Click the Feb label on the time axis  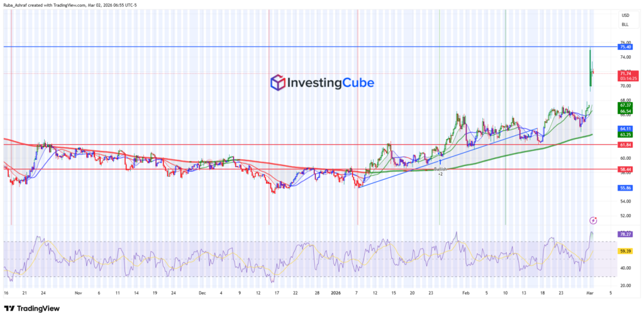click(465, 293)
